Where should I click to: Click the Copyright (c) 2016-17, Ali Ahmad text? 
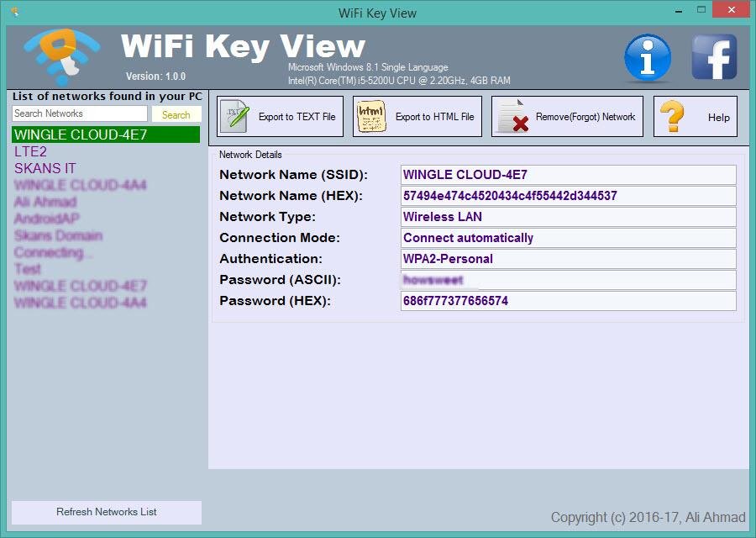(x=648, y=517)
